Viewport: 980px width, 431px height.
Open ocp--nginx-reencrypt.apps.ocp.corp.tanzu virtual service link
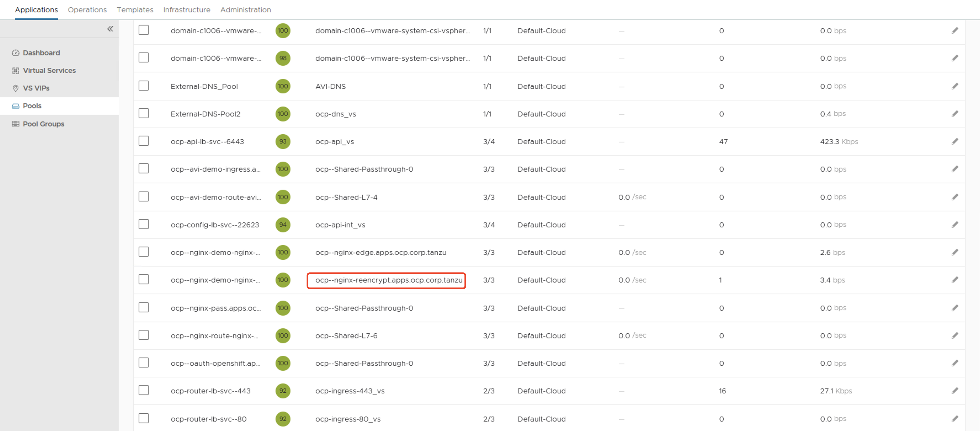coord(388,280)
